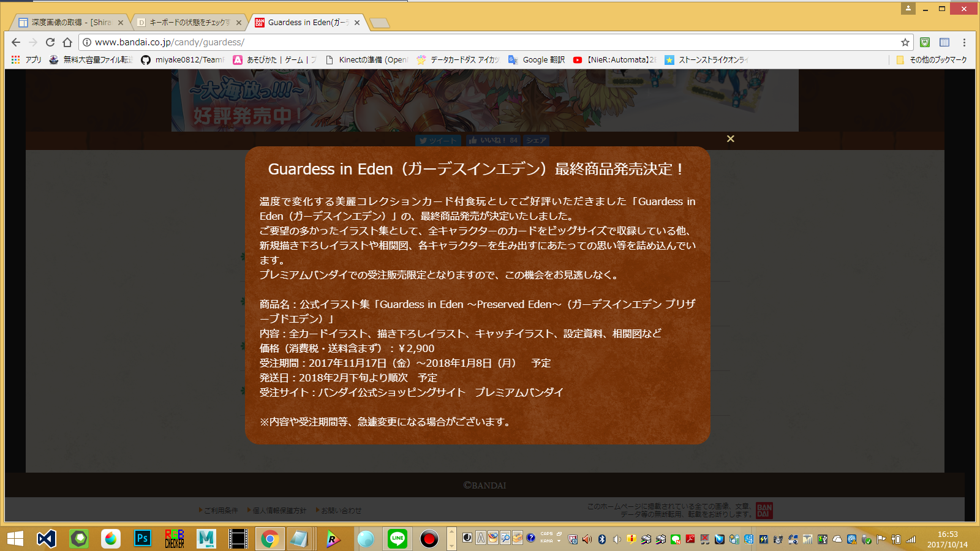This screenshot has height=551, width=980.
Task: Open the あそびかた ゲーム bookmark
Action: point(275,59)
